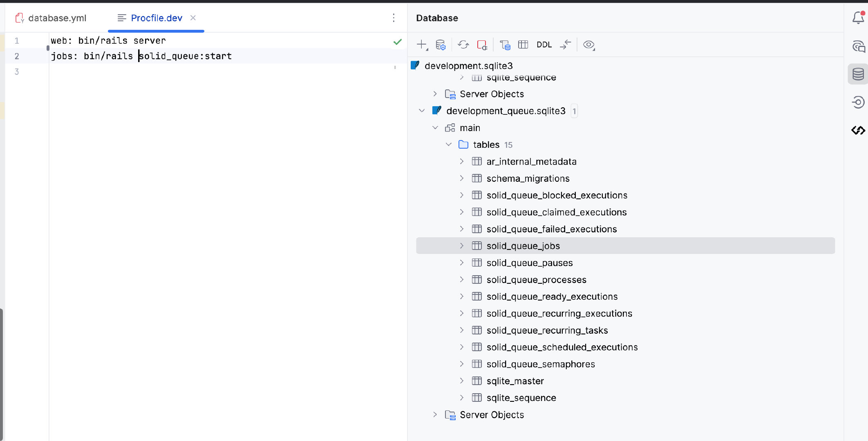This screenshot has height=441, width=868.
Task: Open view options eye icon
Action: (588, 45)
